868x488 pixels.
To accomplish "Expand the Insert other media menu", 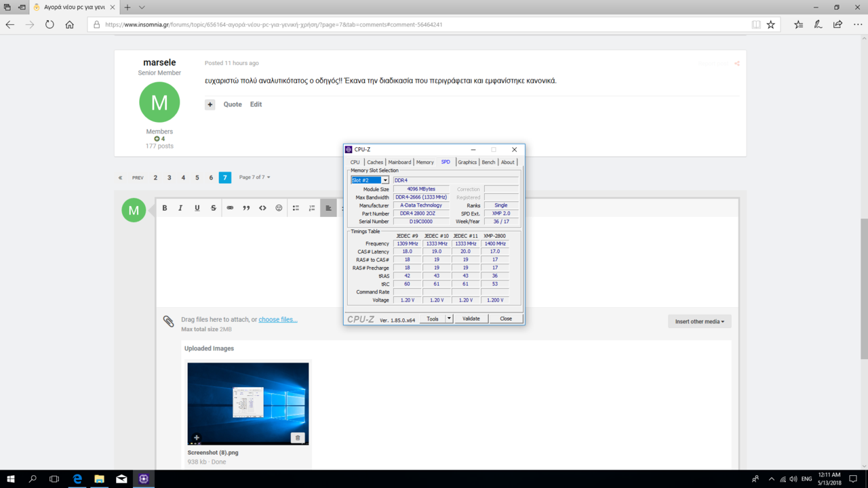I will point(700,321).
